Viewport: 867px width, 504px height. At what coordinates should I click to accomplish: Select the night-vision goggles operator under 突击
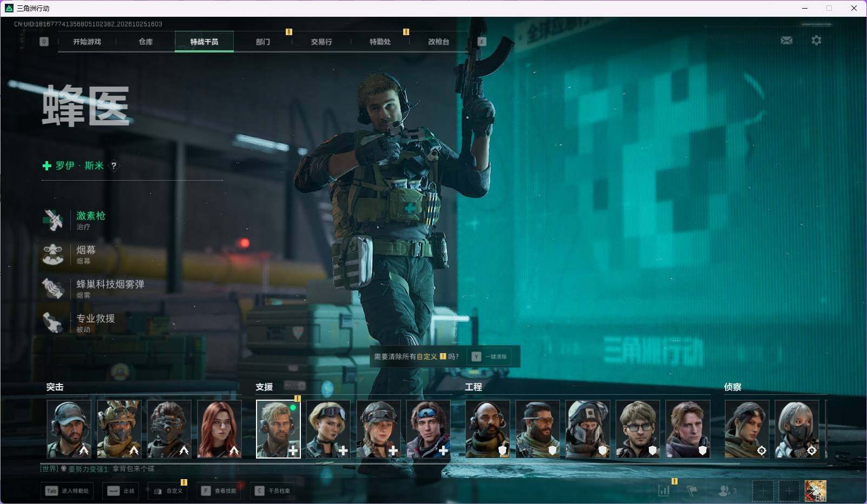click(169, 429)
